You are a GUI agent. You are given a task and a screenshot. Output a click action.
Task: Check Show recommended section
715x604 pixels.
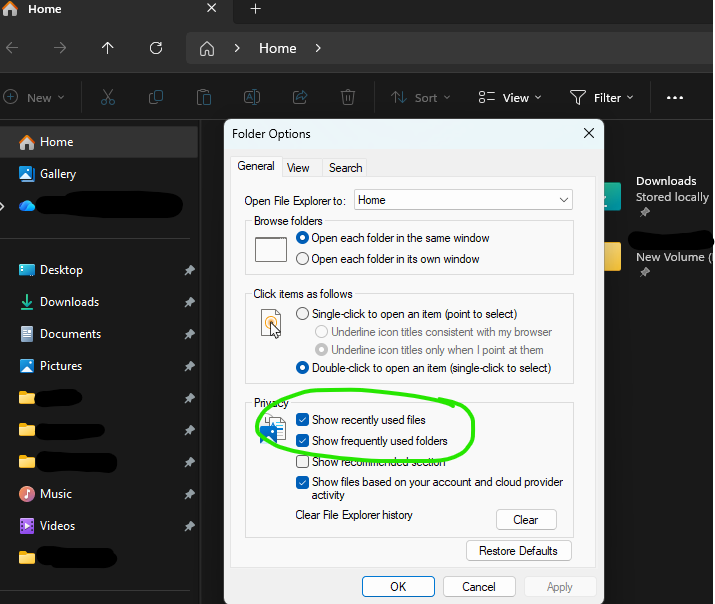(x=302, y=461)
